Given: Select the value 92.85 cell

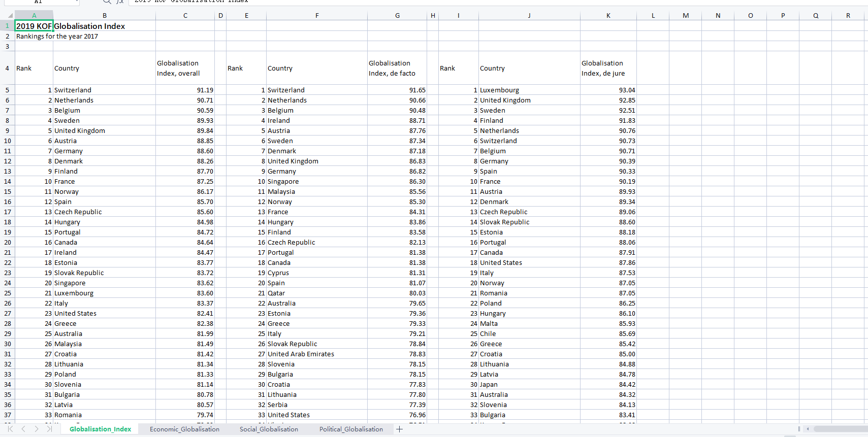Looking at the screenshot, I should (608, 100).
